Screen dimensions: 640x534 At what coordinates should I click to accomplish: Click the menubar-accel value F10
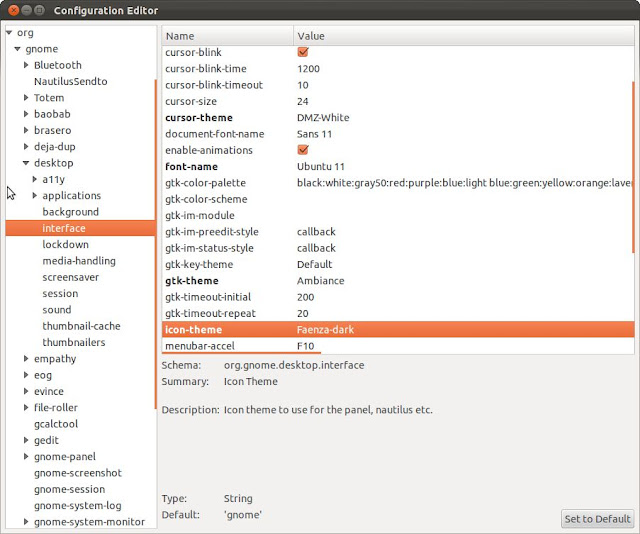pyautogui.click(x=305, y=346)
